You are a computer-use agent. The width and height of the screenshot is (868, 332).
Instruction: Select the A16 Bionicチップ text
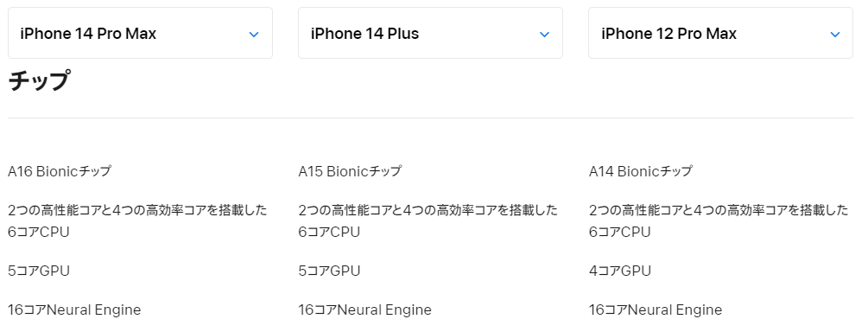point(60,171)
